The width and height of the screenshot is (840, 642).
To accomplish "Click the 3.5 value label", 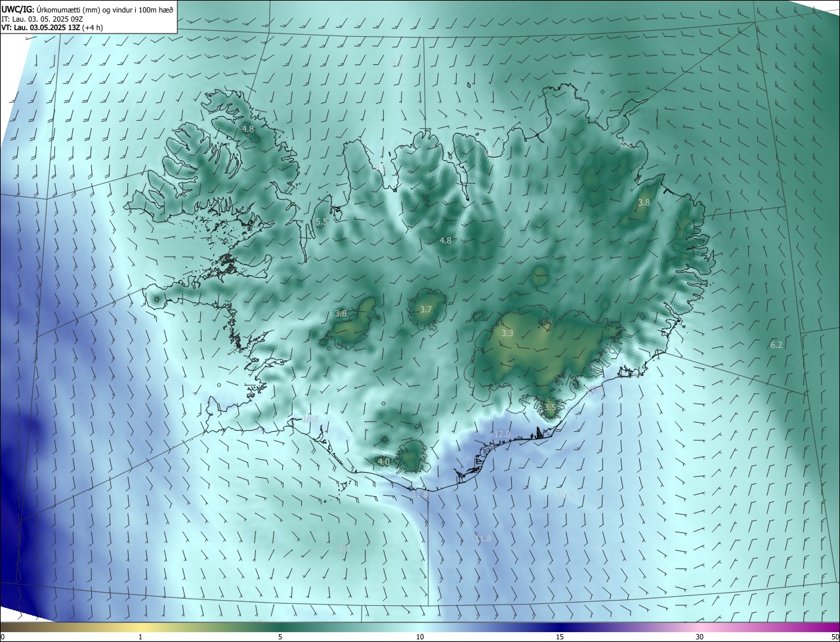I will pyautogui.click(x=550, y=407).
